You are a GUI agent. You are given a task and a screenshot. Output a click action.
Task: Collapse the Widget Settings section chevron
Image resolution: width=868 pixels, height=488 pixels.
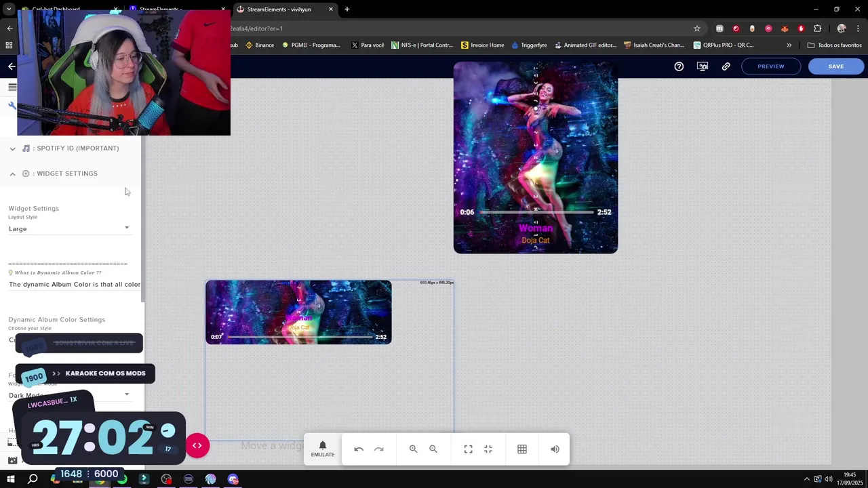tap(12, 174)
